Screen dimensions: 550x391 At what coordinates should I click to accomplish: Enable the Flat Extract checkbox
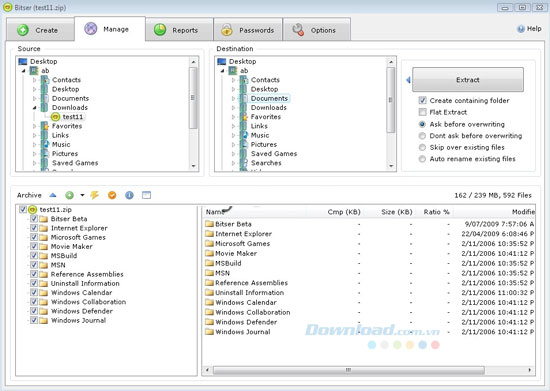[423, 112]
